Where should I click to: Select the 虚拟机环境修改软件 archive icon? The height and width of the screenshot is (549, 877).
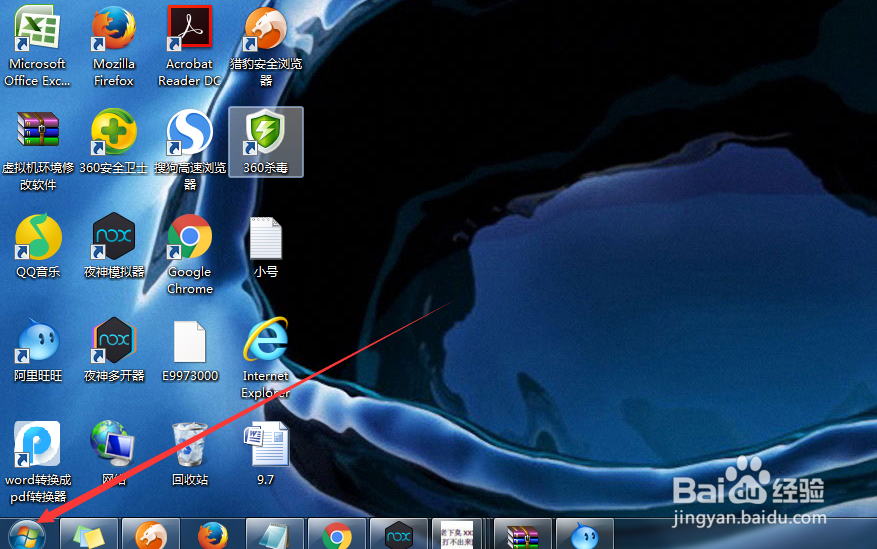click(37, 151)
